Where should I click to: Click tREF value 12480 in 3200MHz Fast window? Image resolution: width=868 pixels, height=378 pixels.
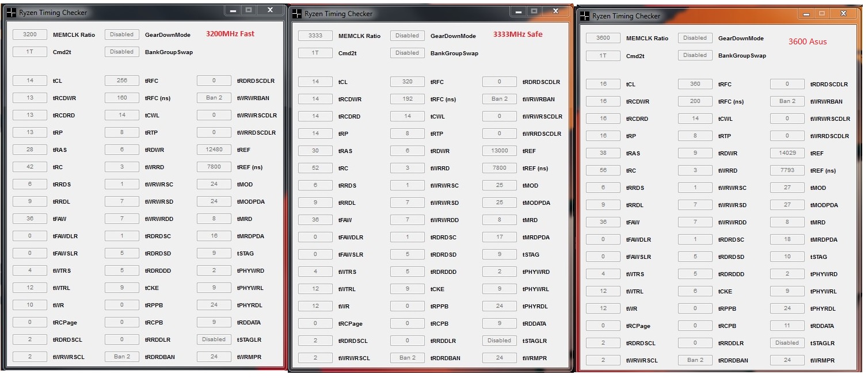pos(214,150)
